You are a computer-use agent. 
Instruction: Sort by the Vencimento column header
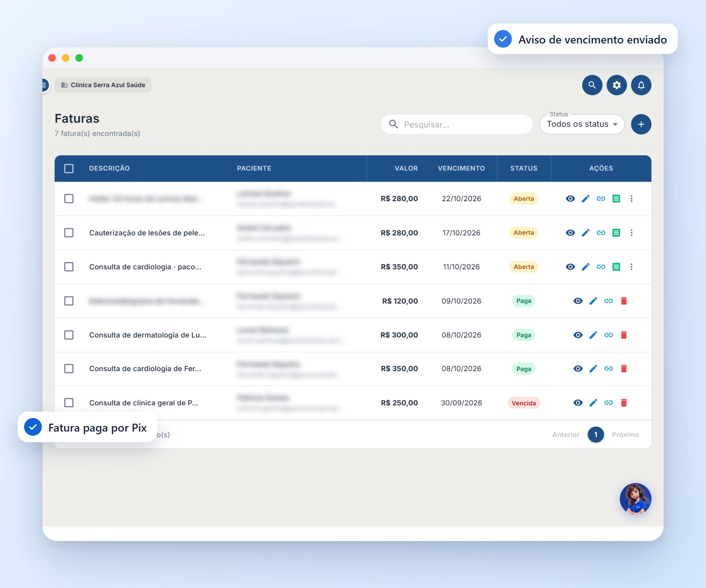(x=461, y=168)
